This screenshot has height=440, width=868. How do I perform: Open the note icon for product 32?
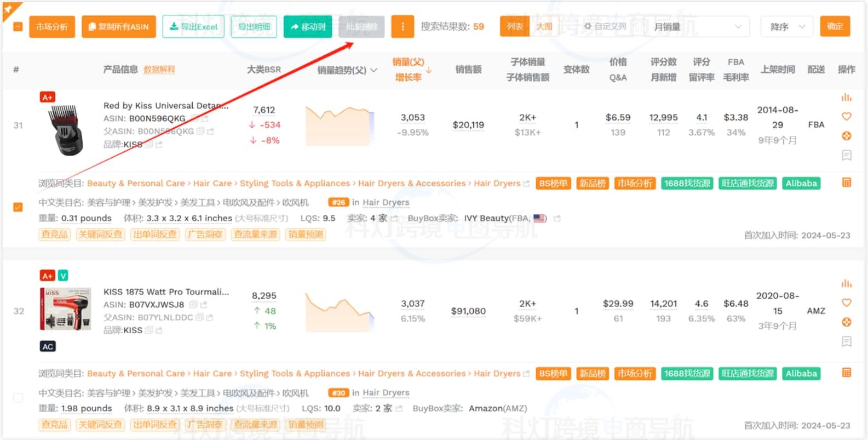846,342
